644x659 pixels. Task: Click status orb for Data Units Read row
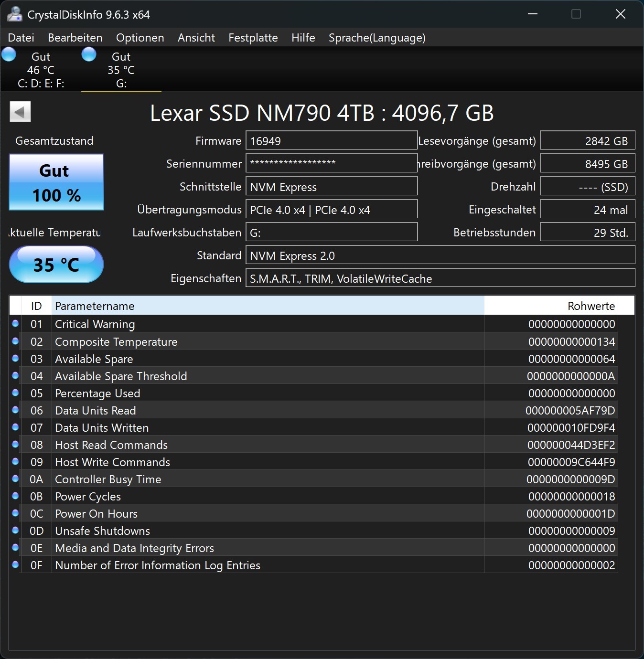(15, 410)
